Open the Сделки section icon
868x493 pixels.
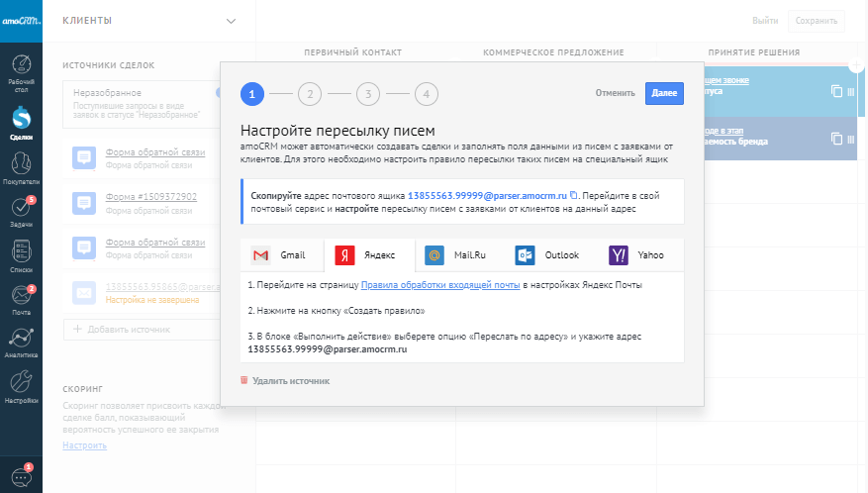(21, 123)
